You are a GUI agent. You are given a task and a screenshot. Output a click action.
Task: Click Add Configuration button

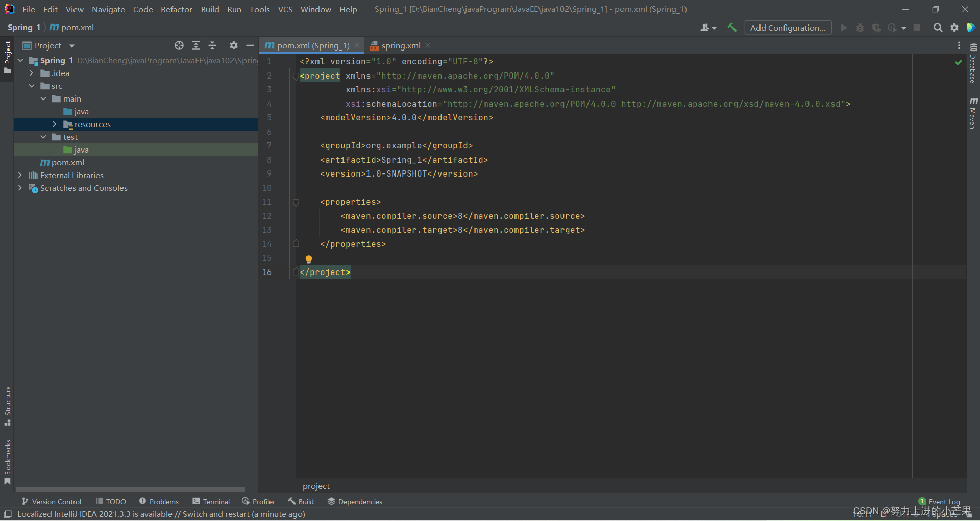(x=788, y=28)
